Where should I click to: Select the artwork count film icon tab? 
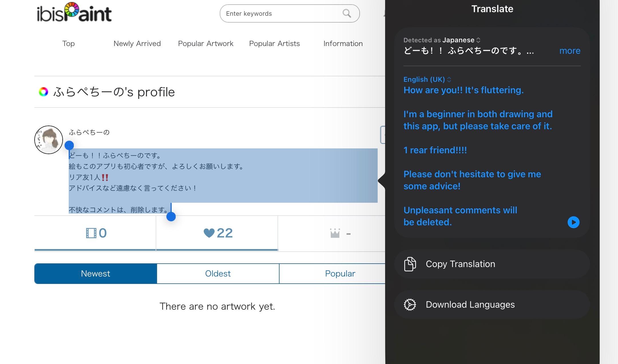click(95, 233)
